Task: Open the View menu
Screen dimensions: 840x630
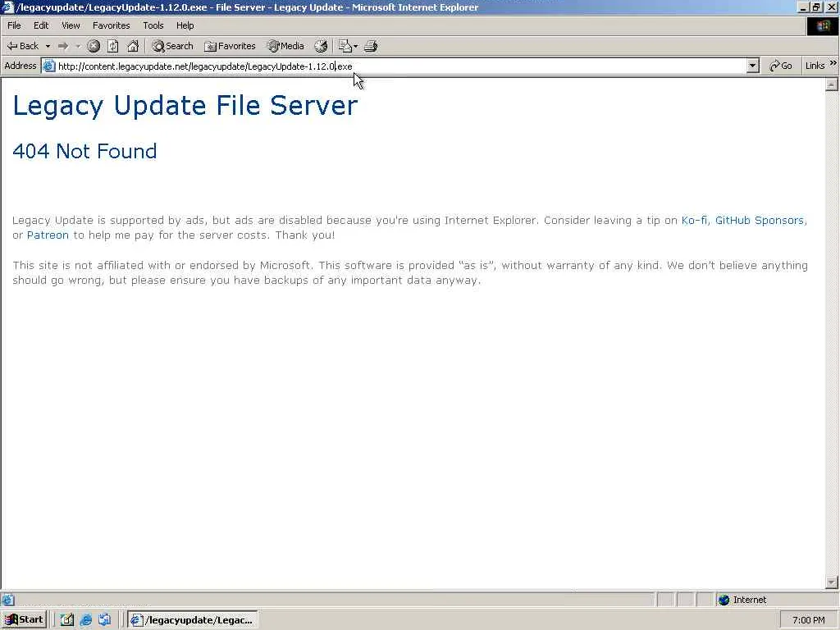Action: pos(71,25)
